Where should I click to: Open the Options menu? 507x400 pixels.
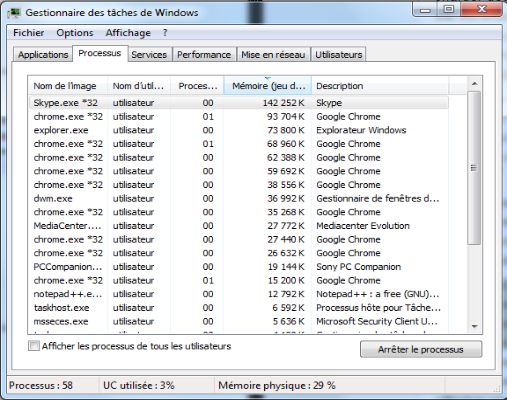point(75,33)
